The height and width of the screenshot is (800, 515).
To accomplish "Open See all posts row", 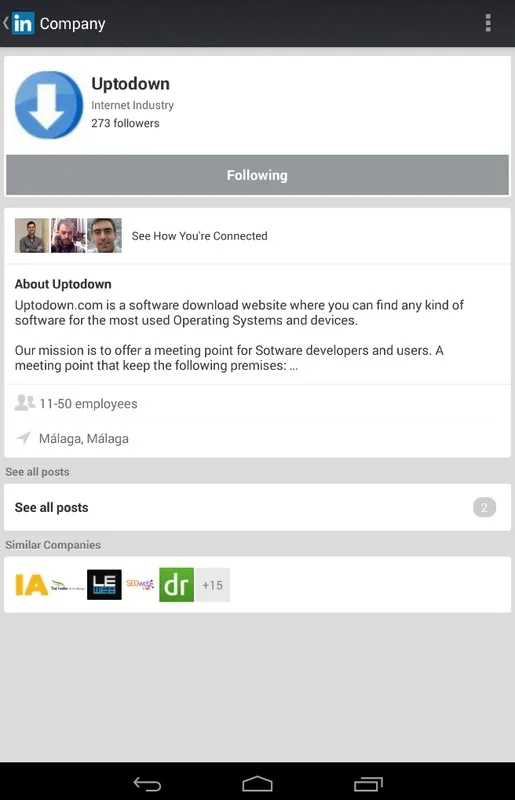I will coord(257,507).
